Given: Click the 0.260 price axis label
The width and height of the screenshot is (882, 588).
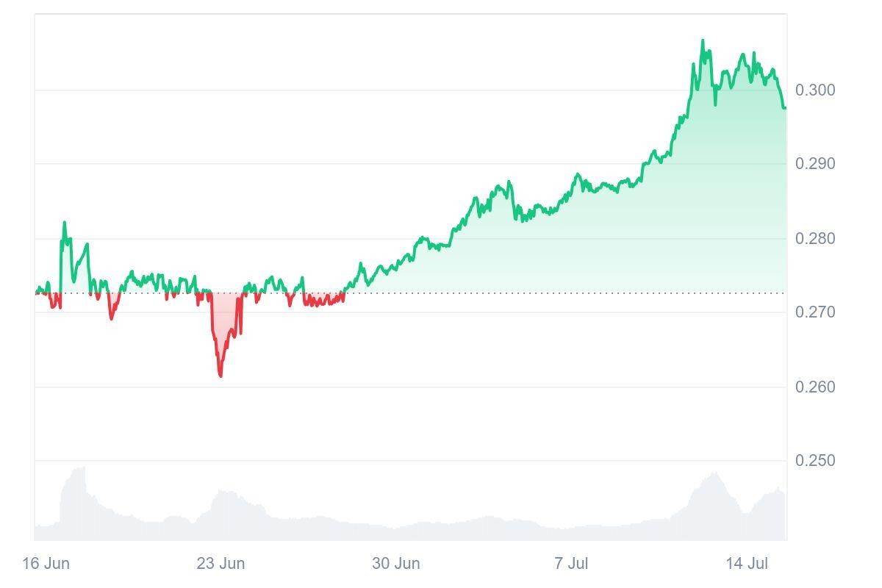Looking at the screenshot, I should pos(815,387).
